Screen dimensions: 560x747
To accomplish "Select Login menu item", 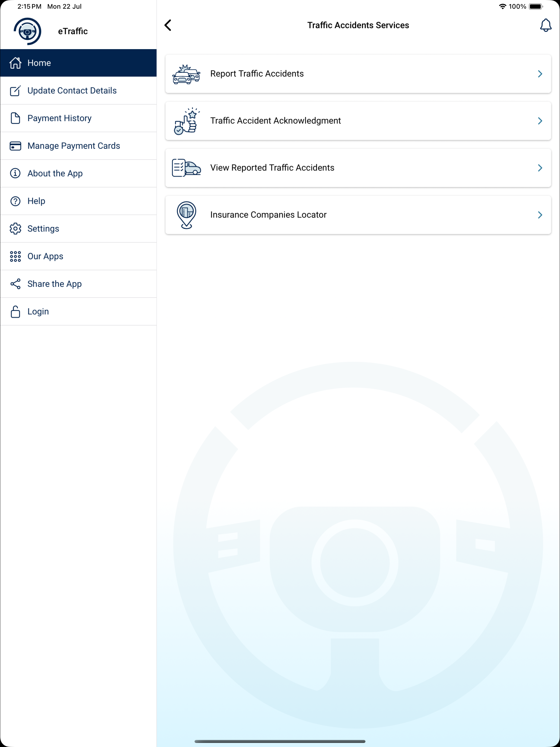I will coord(78,312).
